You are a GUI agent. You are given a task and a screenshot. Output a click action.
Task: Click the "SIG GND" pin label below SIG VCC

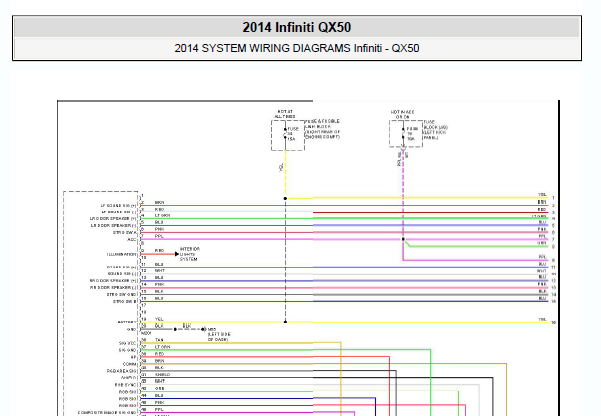(x=127, y=350)
